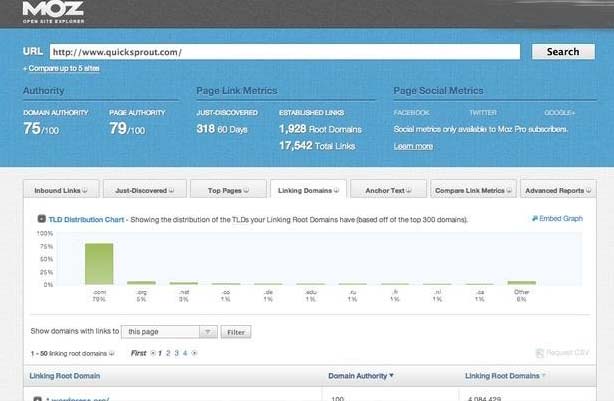Expand the Inbound Links tab dropdown arrow
The height and width of the screenshot is (401, 614).
click(x=85, y=189)
